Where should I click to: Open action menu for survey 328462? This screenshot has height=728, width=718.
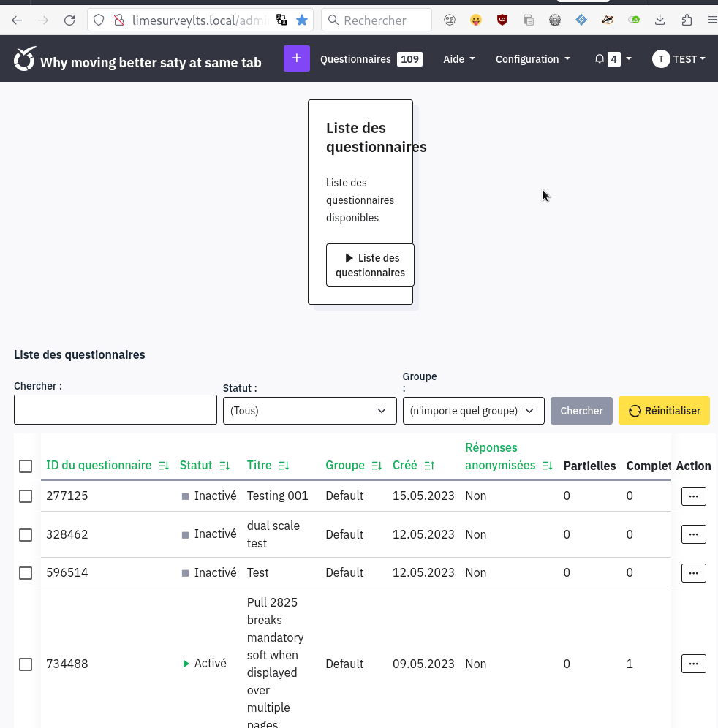pyautogui.click(x=693, y=534)
